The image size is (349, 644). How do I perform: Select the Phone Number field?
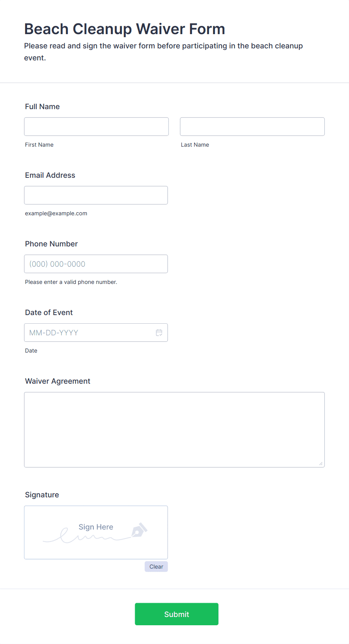96,264
